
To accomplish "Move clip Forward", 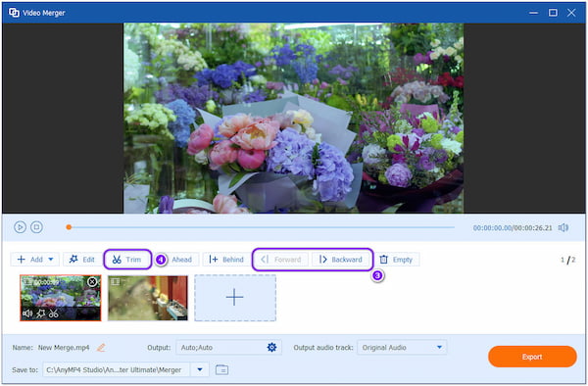I will tap(281, 260).
